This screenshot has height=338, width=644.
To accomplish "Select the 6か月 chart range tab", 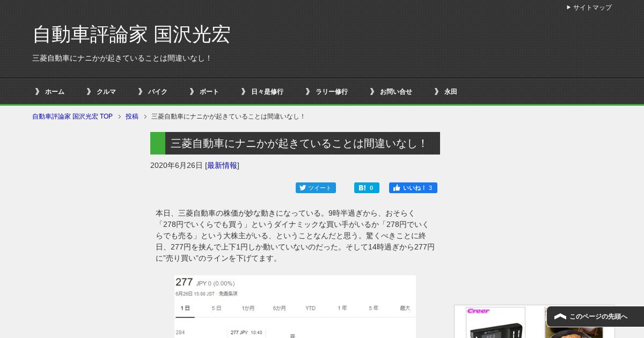I will (279, 308).
